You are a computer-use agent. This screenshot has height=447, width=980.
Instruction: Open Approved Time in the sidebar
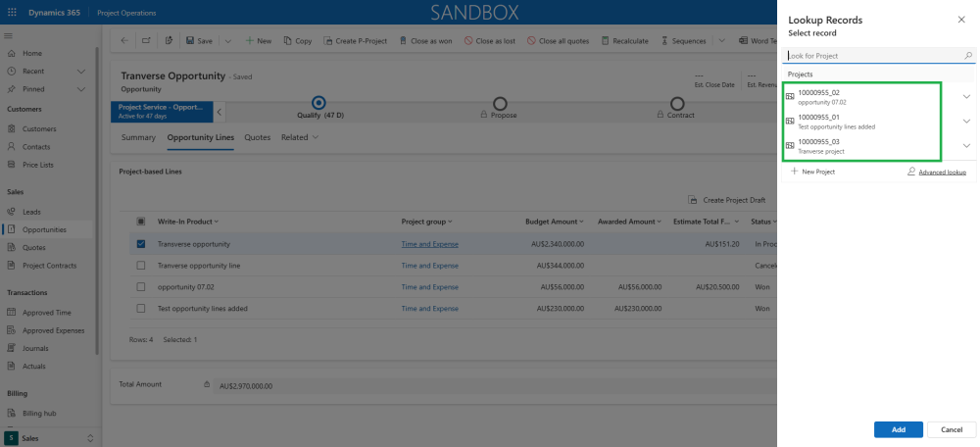[47, 313]
